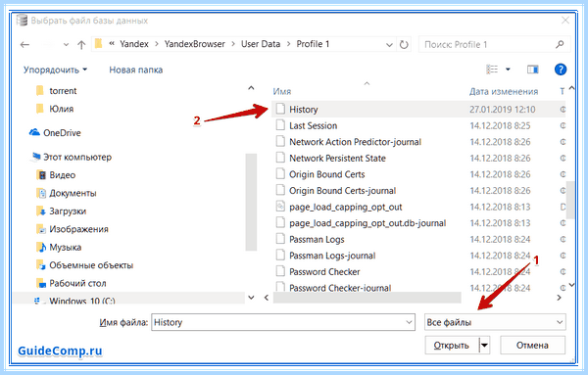Image resolution: width=588 pixels, height=375 pixels.
Task: Click the horizontal scrollbar thumb
Action: (x=367, y=298)
